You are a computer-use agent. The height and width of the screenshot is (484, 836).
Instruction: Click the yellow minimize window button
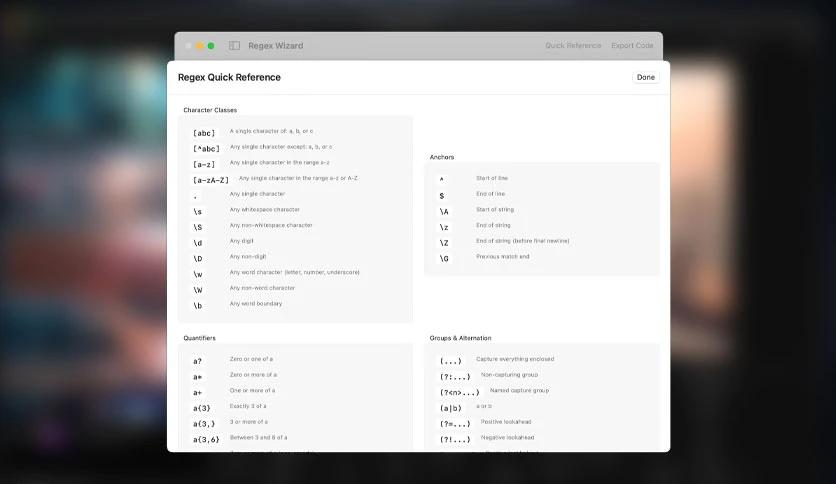click(199, 46)
